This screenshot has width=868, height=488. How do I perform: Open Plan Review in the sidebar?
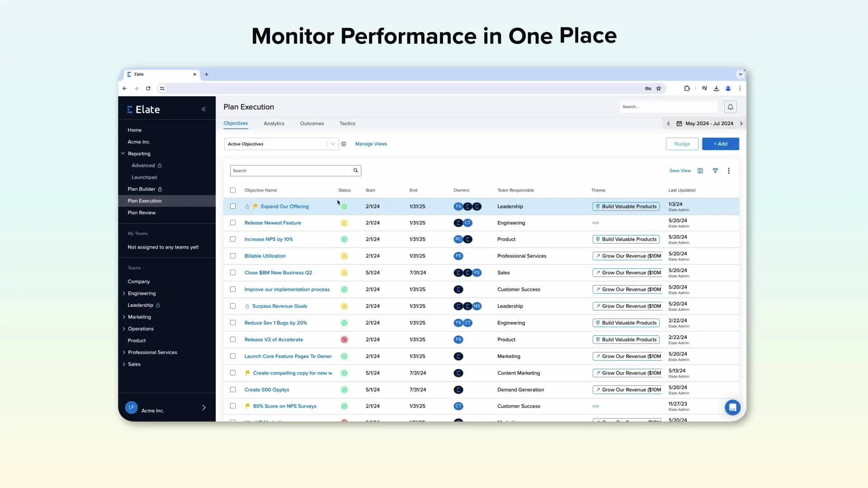pyautogui.click(x=142, y=213)
